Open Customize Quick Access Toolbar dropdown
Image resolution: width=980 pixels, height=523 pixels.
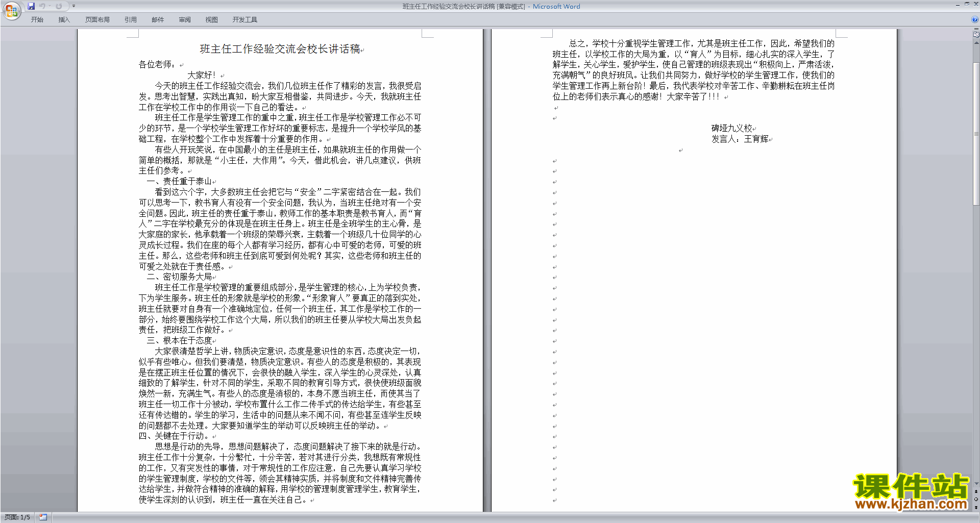tap(73, 6)
